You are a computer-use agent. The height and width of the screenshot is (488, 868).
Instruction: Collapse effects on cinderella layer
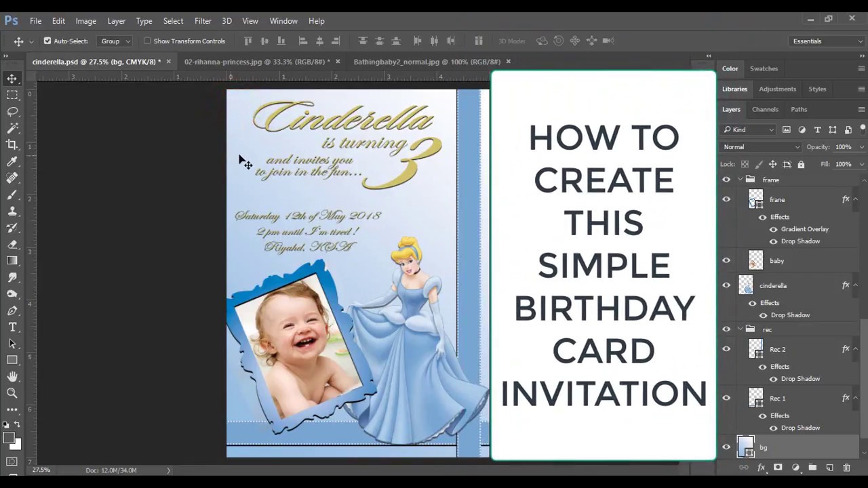[x=855, y=285]
